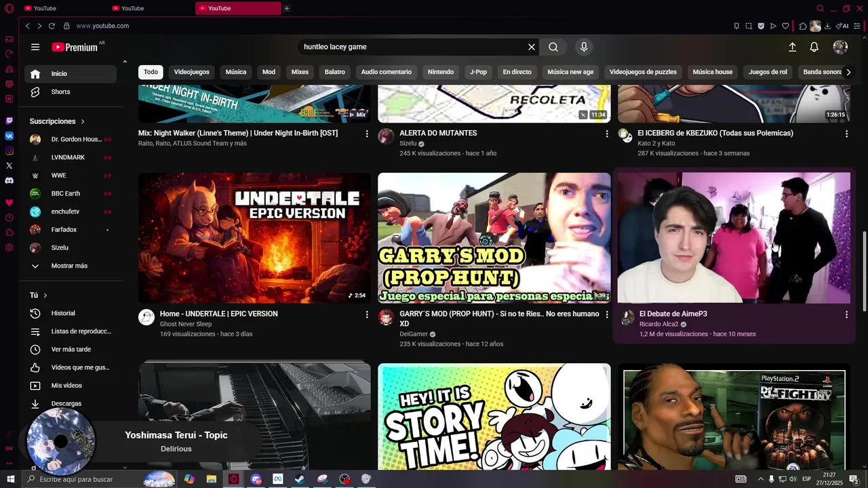Search tabs with the red magnifier

tap(820, 8)
